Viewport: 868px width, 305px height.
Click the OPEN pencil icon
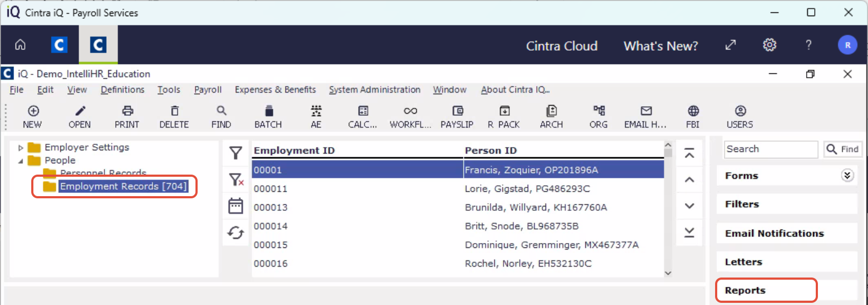[80, 111]
